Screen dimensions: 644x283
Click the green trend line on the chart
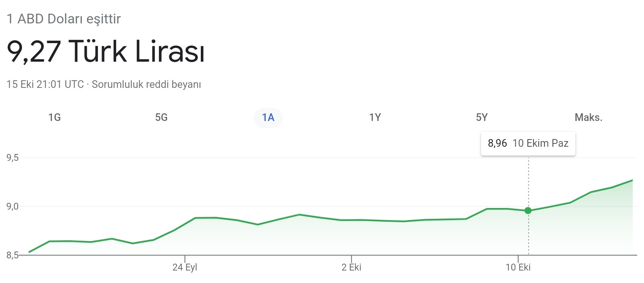coord(298,214)
